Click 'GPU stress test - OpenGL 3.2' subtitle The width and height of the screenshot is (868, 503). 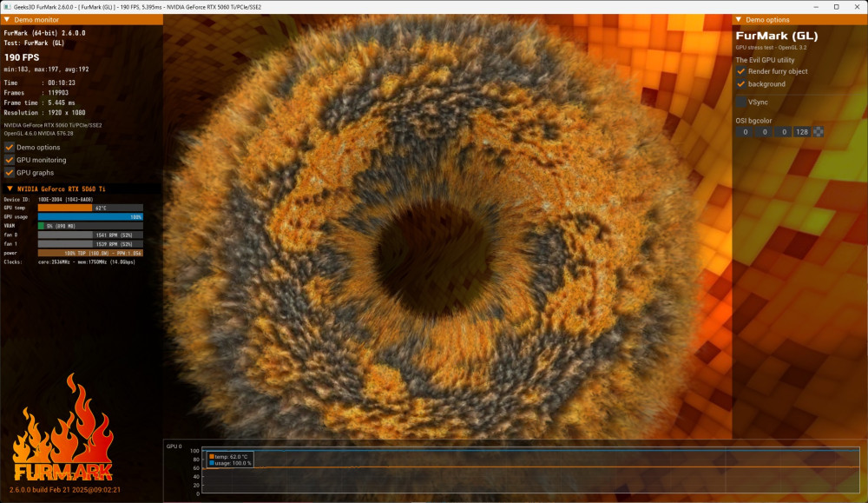click(x=771, y=48)
